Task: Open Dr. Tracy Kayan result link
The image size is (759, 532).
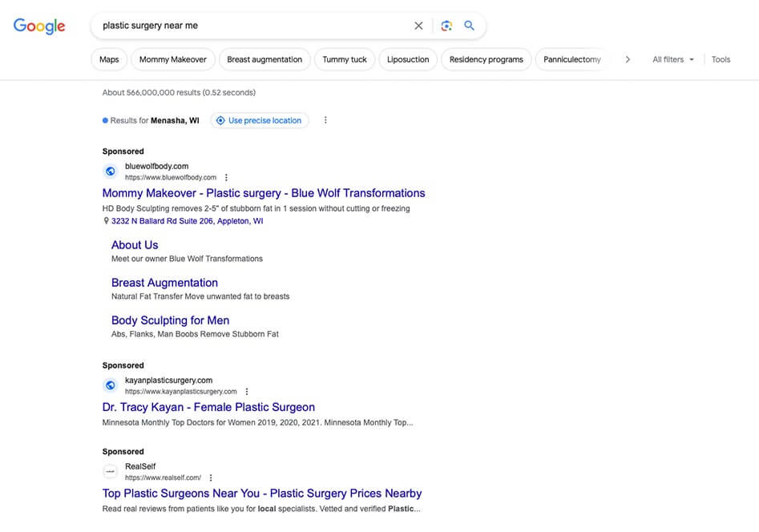Action: (208, 407)
